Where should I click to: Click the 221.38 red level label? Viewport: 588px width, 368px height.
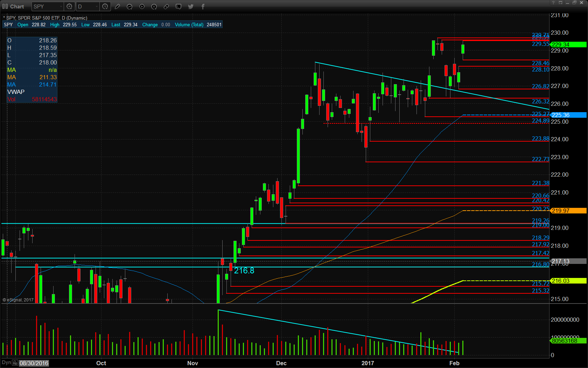pos(540,183)
